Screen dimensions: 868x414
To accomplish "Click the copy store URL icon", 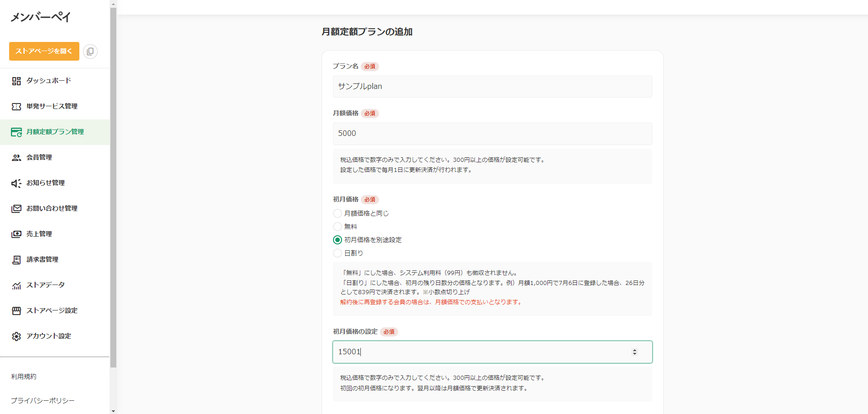I will (90, 51).
